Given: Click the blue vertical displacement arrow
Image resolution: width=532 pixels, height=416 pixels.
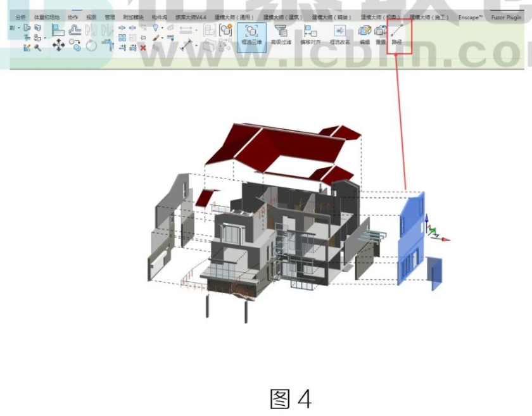Looking at the screenshot, I should [427, 223].
